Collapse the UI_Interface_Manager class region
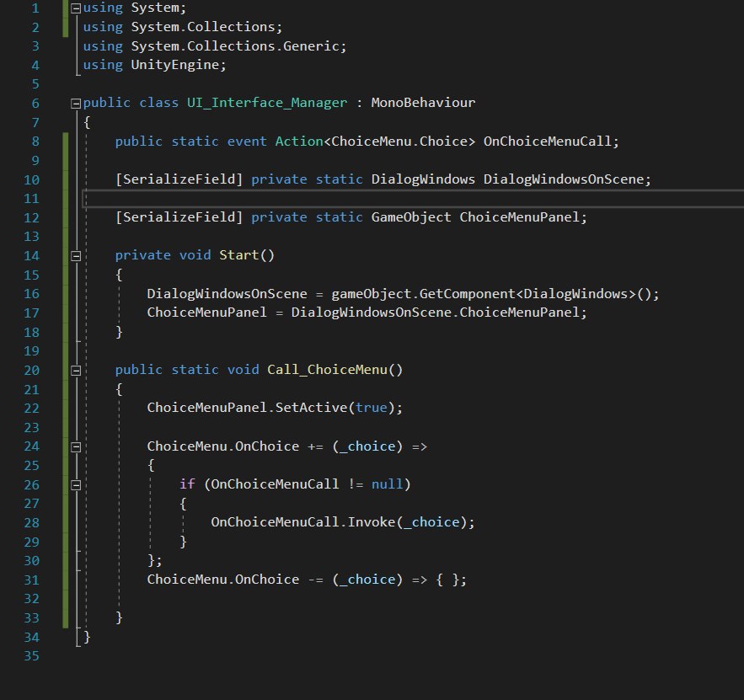This screenshot has width=744, height=700. click(76, 104)
